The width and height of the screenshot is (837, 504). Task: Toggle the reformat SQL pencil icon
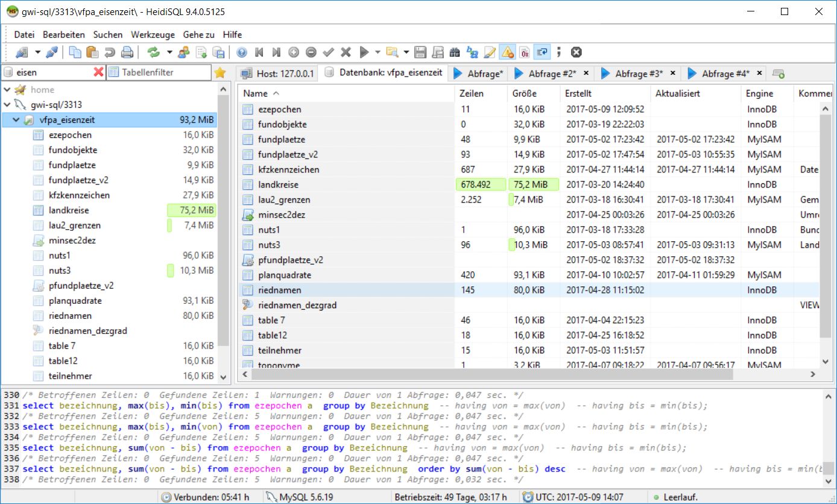pyautogui.click(x=490, y=52)
